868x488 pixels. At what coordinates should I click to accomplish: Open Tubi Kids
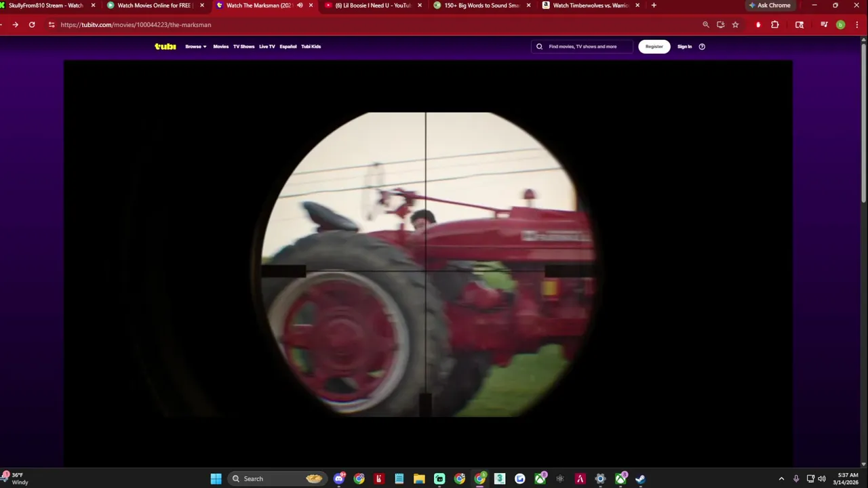point(311,47)
